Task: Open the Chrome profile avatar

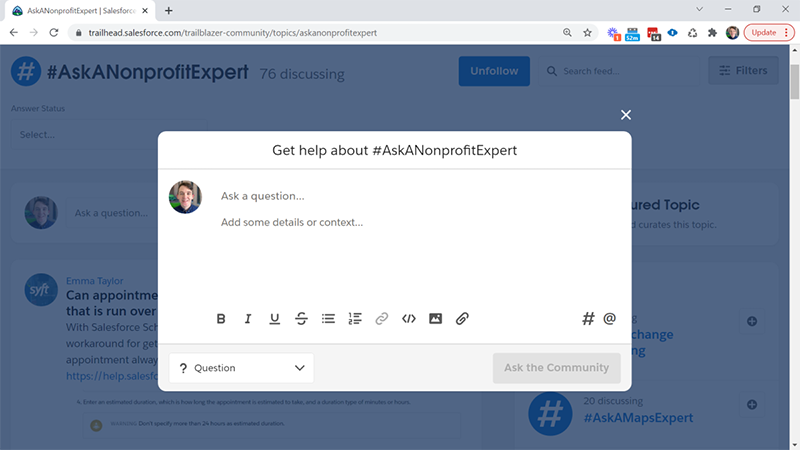Action: coord(732,33)
